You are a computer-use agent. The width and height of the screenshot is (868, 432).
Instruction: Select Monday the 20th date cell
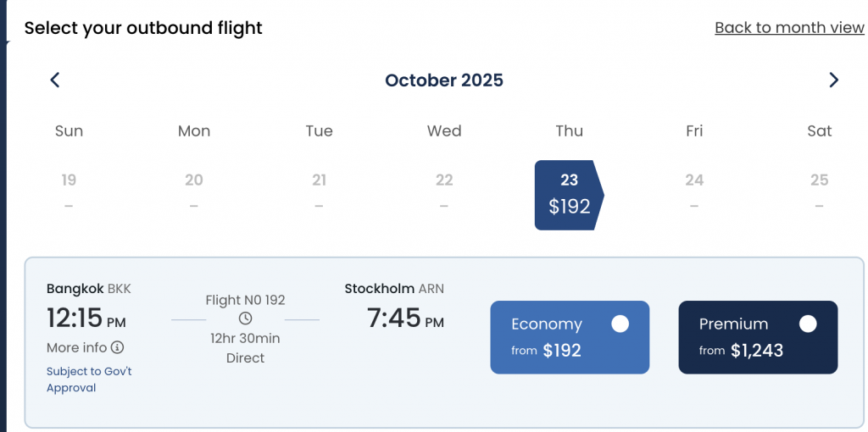194,192
